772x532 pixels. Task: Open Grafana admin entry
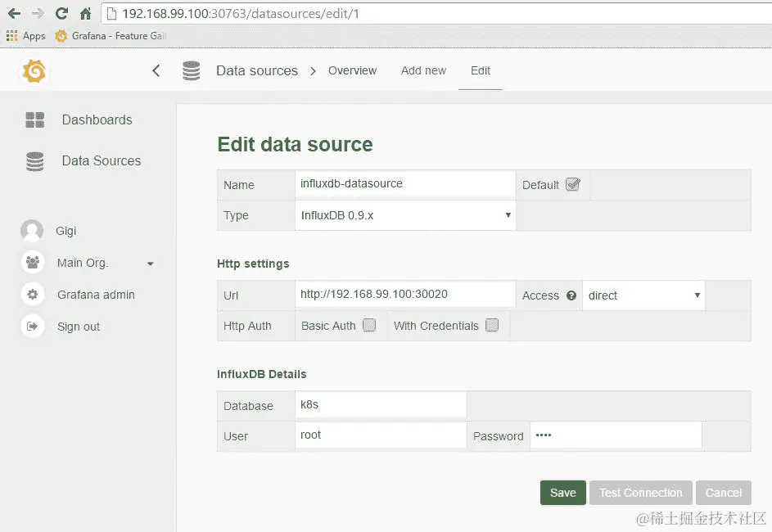coord(96,295)
